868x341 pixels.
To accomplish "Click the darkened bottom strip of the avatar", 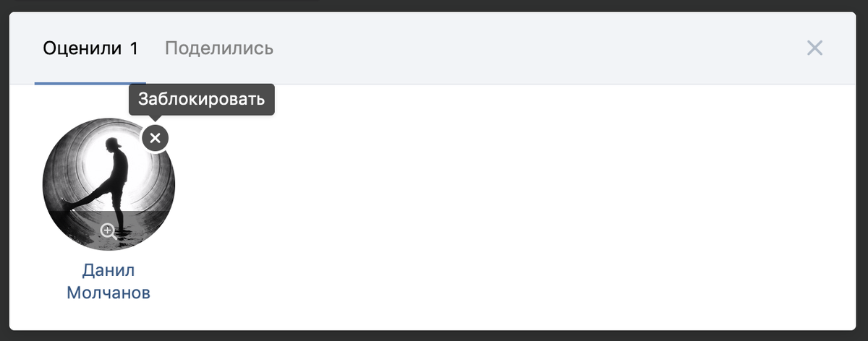I will (x=109, y=230).
